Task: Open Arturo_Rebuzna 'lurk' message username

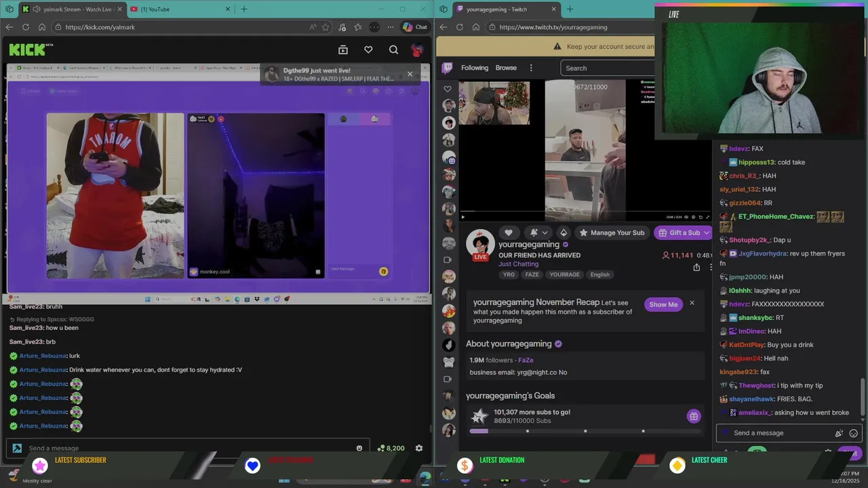Action: [x=43, y=356]
